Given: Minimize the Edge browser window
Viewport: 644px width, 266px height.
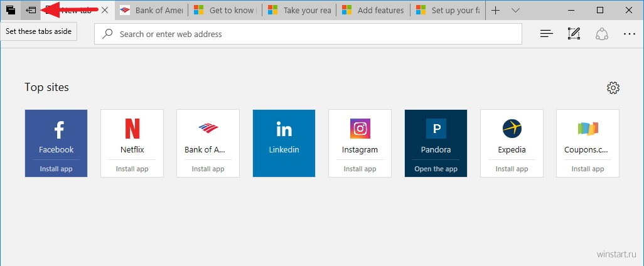Looking at the screenshot, I should (571, 10).
